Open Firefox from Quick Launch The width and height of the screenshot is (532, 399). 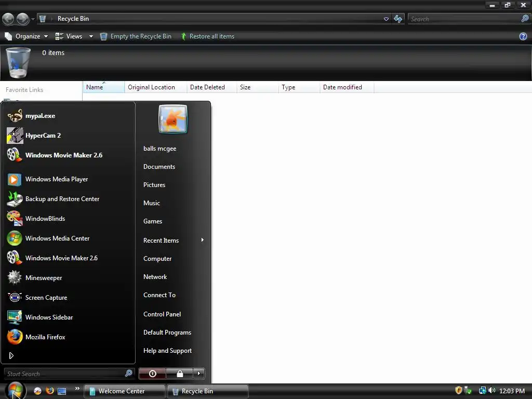coord(49,391)
